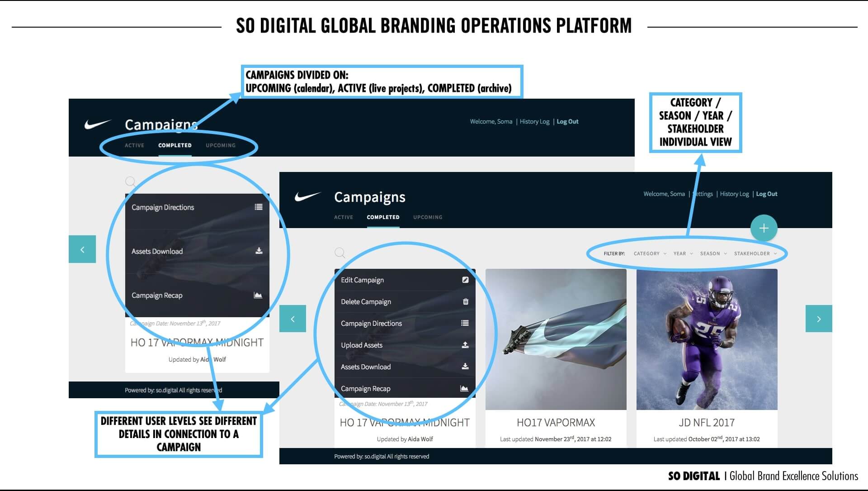
Task: Click the Nike swoosh logo in back window
Action: coord(98,124)
